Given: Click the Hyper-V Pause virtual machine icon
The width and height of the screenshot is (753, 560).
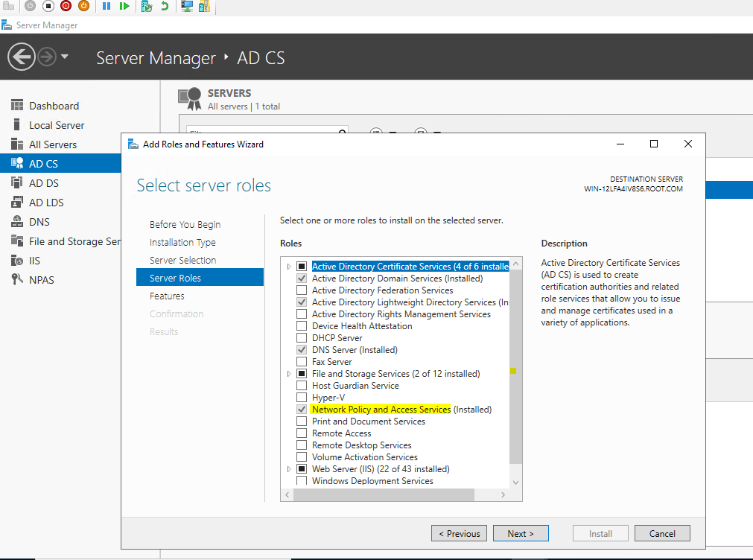Looking at the screenshot, I should [106, 6].
